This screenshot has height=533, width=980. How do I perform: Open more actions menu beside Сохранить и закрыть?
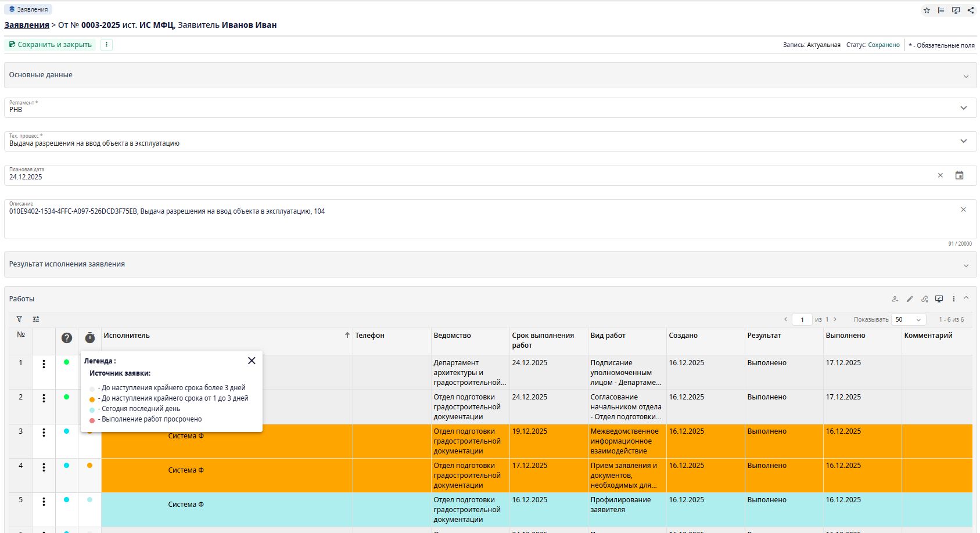pyautogui.click(x=106, y=45)
